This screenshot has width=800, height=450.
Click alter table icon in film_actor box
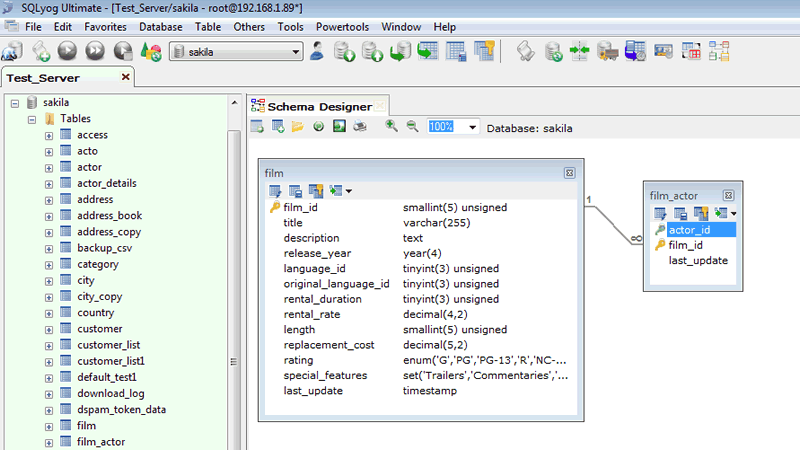click(660, 214)
